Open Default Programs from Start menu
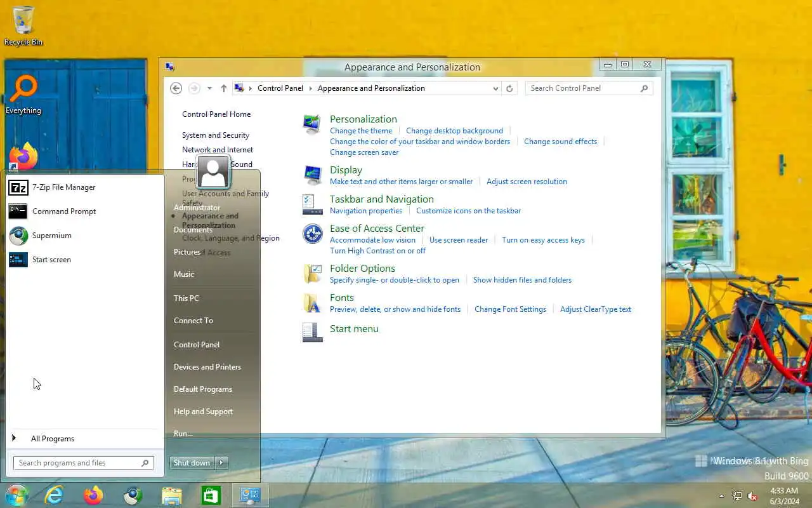The width and height of the screenshot is (812, 508). pyautogui.click(x=203, y=389)
